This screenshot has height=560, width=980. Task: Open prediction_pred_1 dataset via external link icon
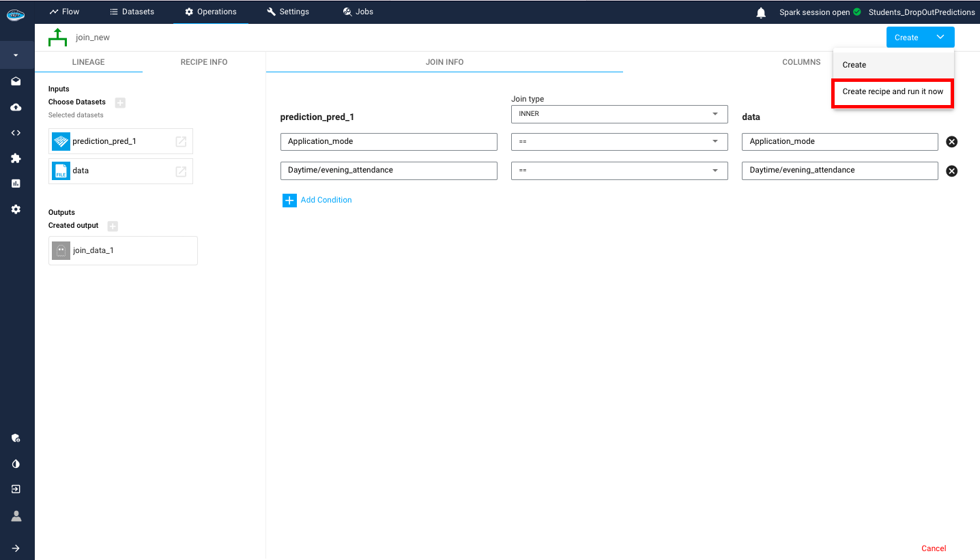click(x=181, y=142)
